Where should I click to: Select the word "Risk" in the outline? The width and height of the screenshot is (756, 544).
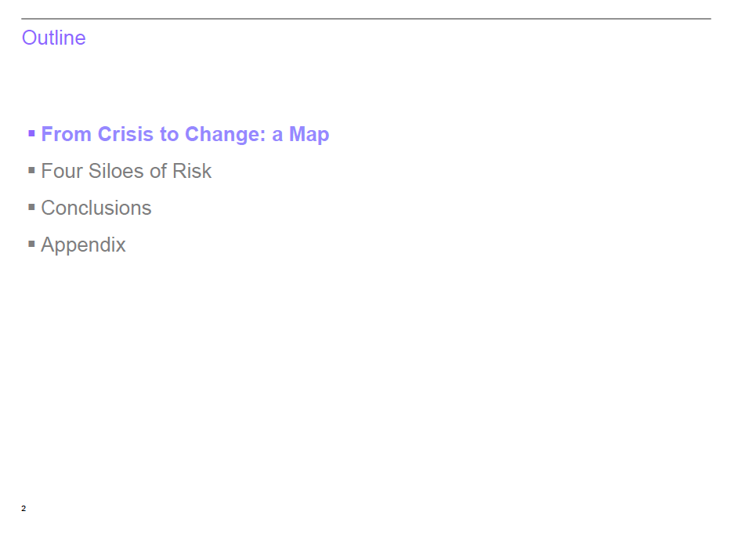click(x=193, y=171)
